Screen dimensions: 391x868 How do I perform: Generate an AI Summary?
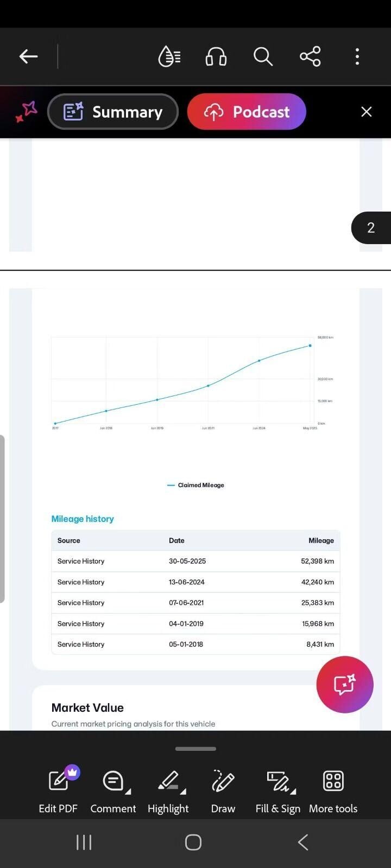tap(113, 112)
